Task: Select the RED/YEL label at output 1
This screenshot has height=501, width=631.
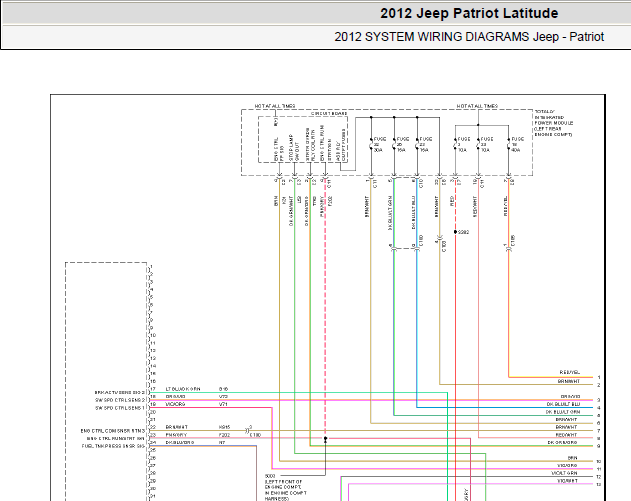Action: [569, 373]
